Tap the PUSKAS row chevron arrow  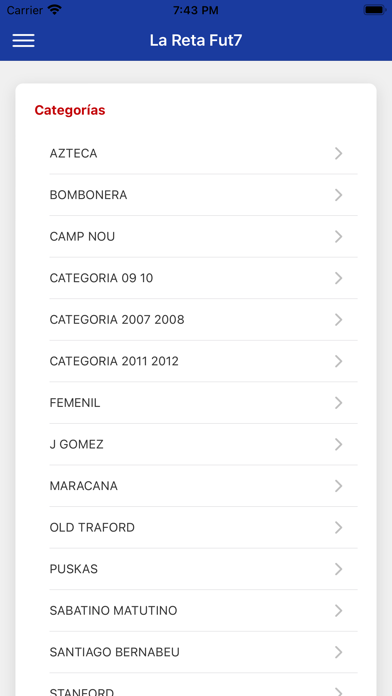click(338, 569)
